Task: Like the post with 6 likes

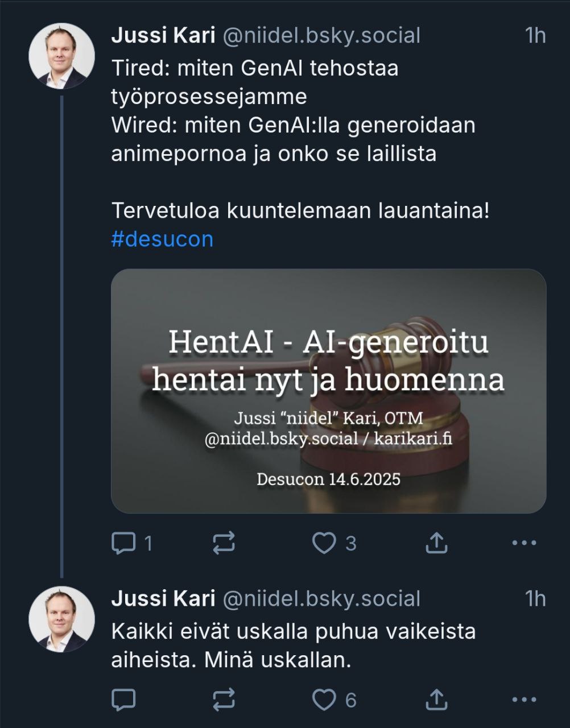Action: (x=325, y=699)
